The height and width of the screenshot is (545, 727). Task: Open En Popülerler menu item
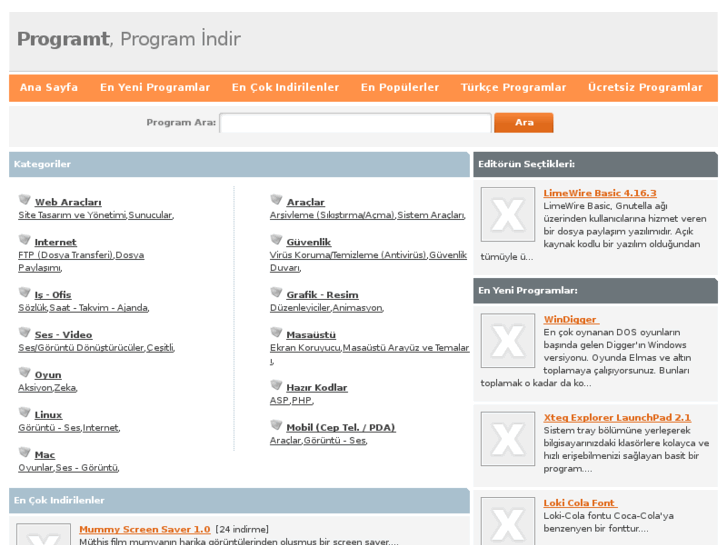click(x=400, y=87)
